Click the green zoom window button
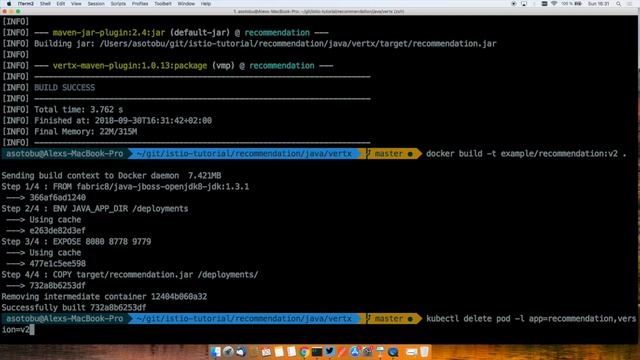 (x=18, y=11)
